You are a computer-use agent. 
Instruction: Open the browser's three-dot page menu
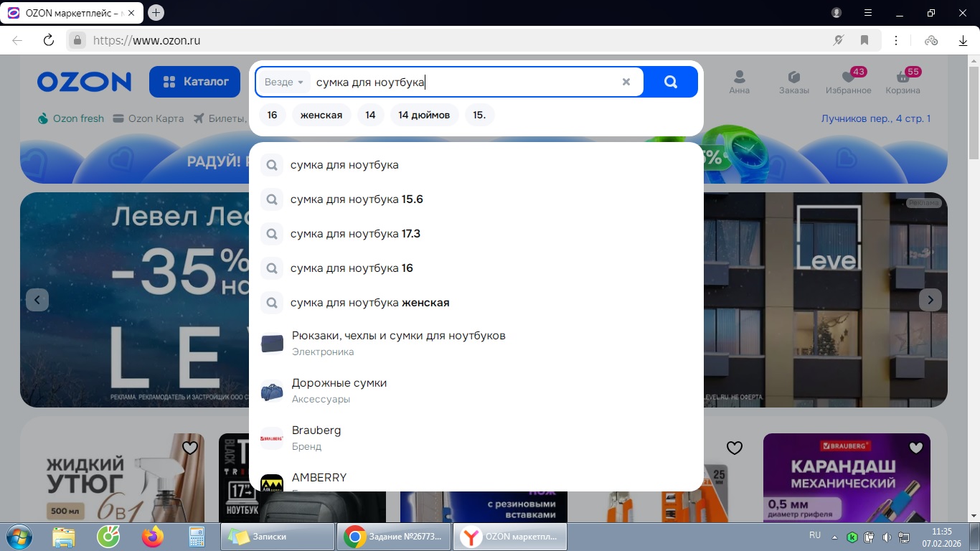point(896,40)
